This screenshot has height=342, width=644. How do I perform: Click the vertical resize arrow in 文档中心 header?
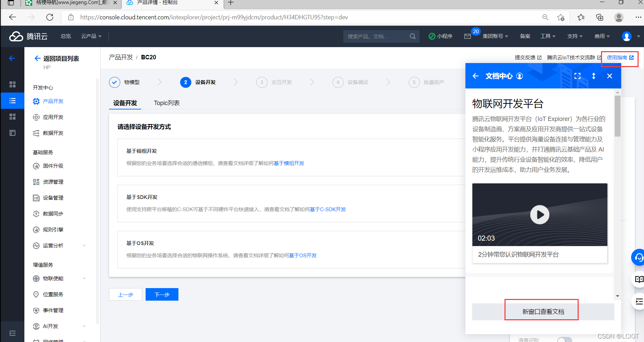(594, 76)
